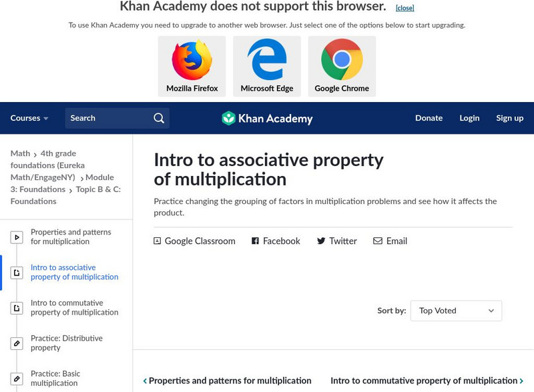Click the Microsoft Edge browser icon
Screen dimensions: 534x392
(x=267, y=60)
